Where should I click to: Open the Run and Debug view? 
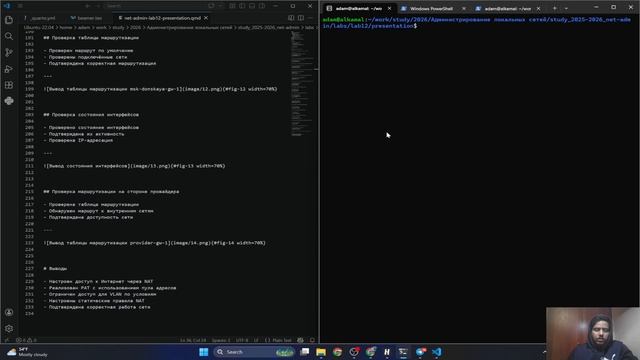pyautogui.click(x=9, y=69)
